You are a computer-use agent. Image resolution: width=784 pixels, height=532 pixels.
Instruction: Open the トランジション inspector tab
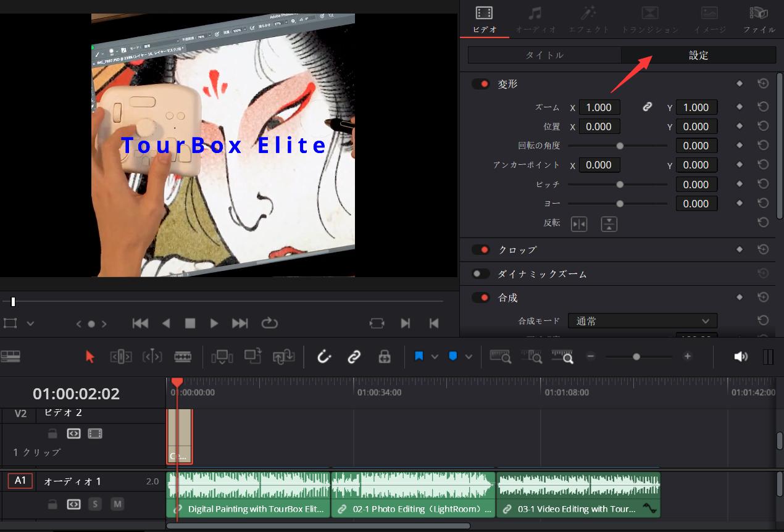tap(649, 20)
